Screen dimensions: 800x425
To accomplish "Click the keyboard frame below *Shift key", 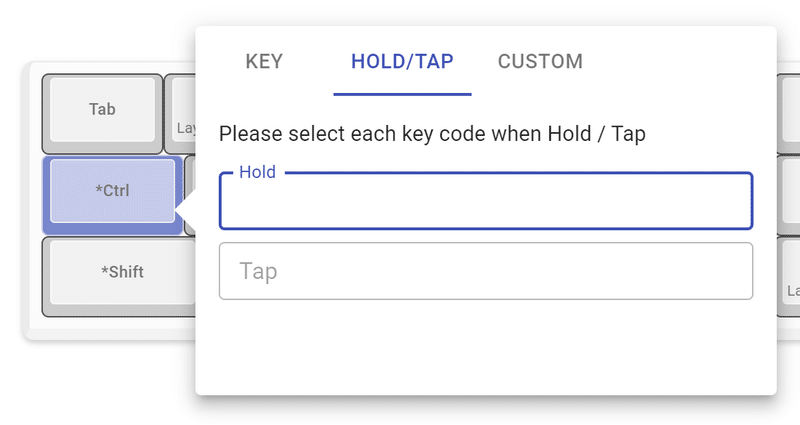I will coord(110,327).
